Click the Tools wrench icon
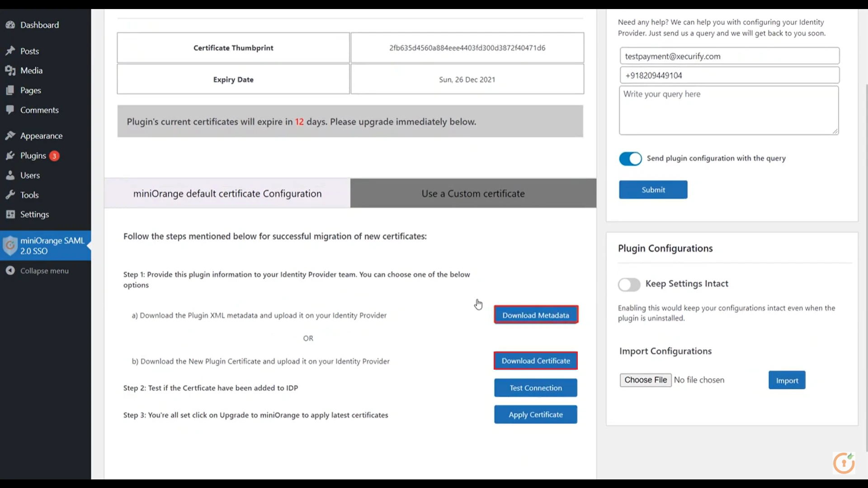 click(10, 195)
